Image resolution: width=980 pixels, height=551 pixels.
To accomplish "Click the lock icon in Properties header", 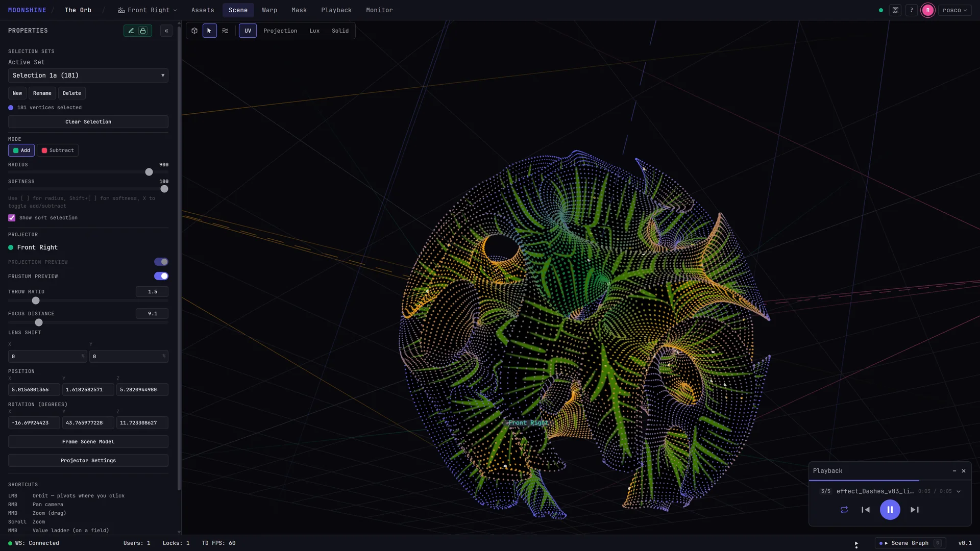I will (143, 31).
